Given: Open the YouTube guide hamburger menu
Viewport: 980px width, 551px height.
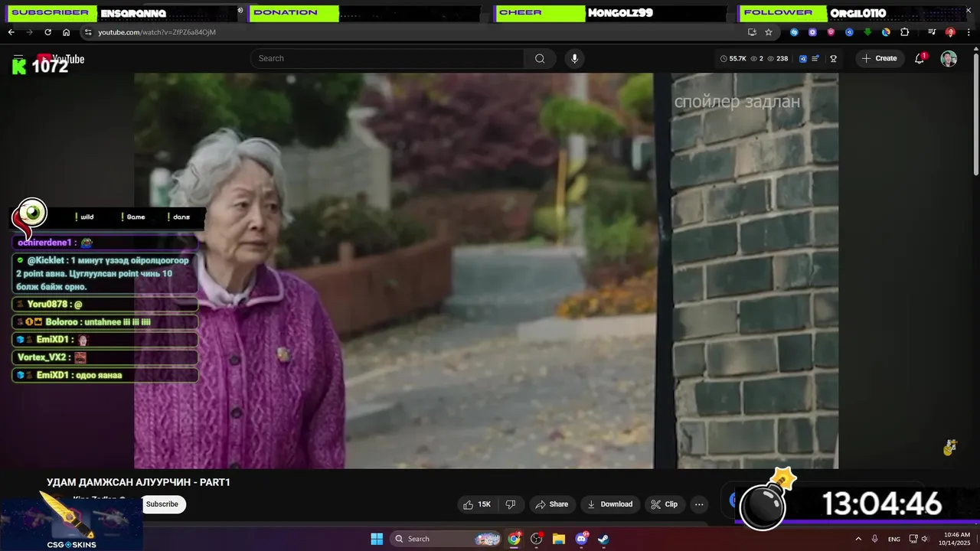Looking at the screenshot, I should tap(18, 58).
